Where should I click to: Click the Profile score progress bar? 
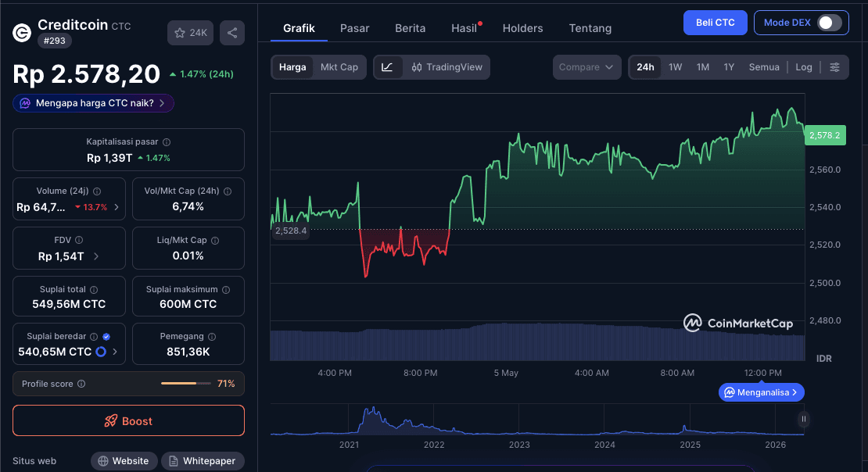(186, 384)
